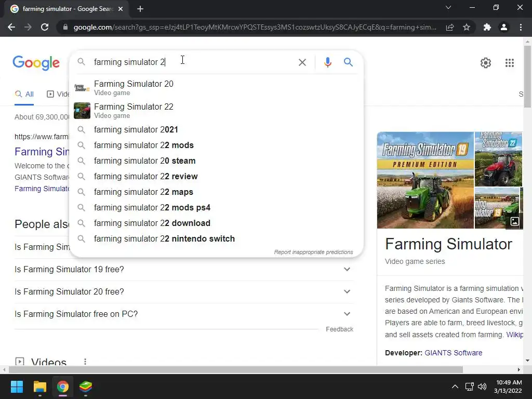
Task: Choose suggestion farming simulator 22 maps
Action: [x=216, y=192]
